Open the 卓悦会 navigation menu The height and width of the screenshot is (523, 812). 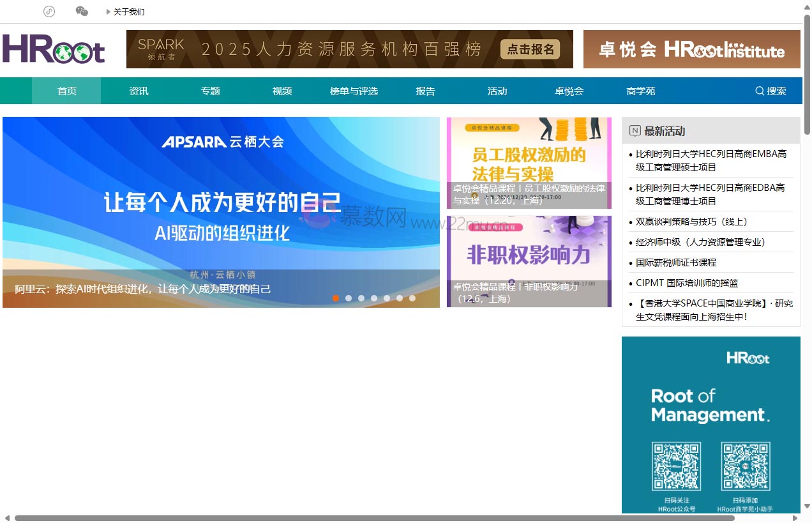click(569, 91)
